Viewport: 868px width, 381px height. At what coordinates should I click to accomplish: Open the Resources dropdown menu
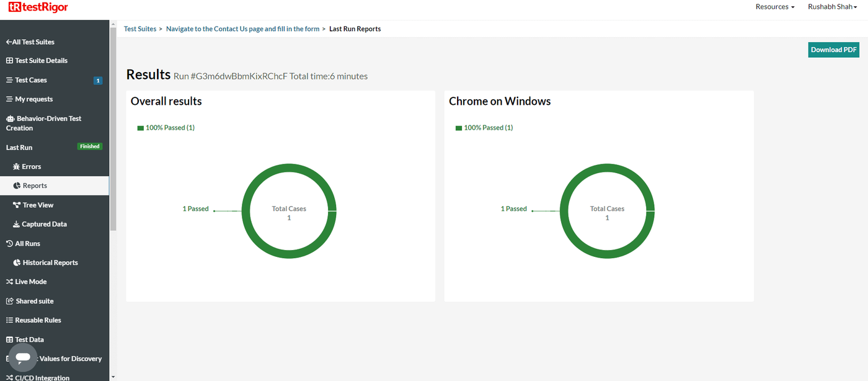(775, 7)
